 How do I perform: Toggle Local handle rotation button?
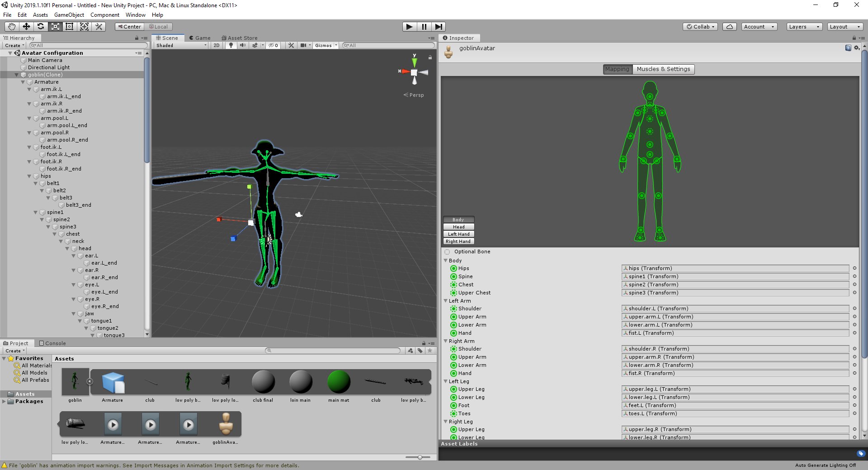pos(159,27)
